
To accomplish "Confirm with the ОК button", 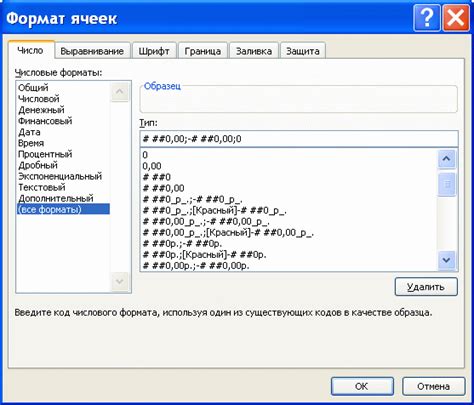I will [x=362, y=386].
